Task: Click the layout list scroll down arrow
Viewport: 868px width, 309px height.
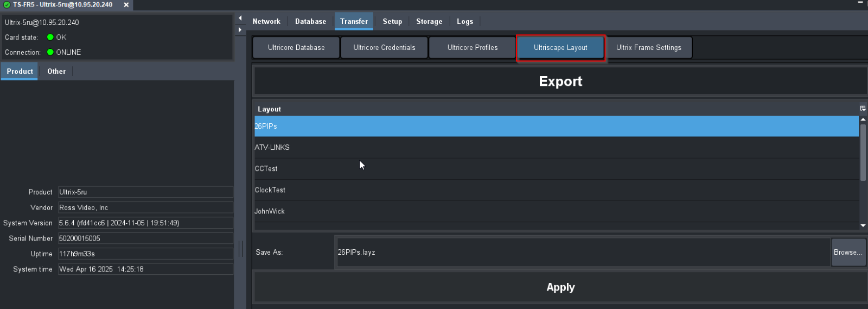Action: click(863, 225)
